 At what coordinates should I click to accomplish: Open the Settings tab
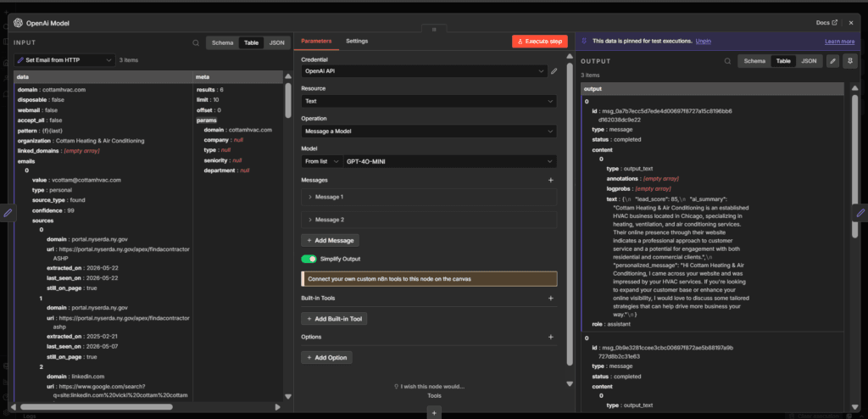[x=357, y=41]
